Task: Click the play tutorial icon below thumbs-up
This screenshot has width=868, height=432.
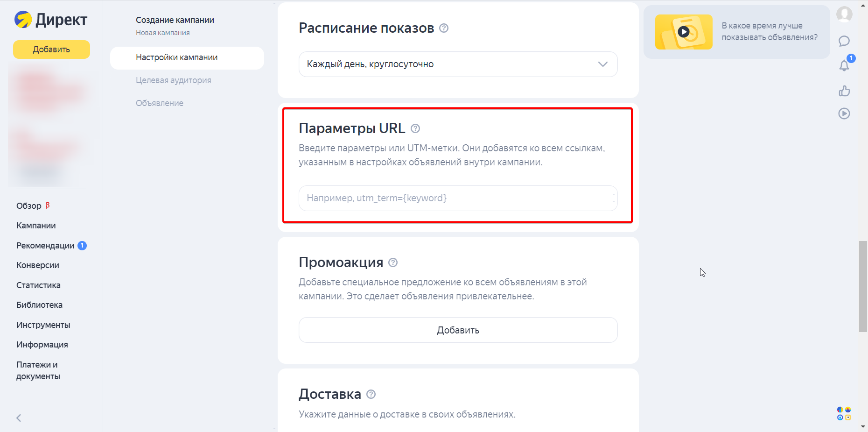Action: (x=844, y=113)
